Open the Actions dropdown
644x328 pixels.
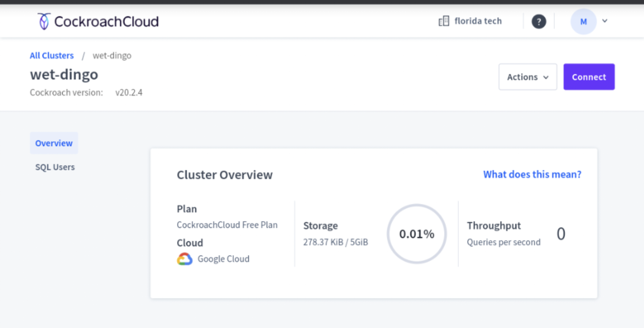click(528, 77)
